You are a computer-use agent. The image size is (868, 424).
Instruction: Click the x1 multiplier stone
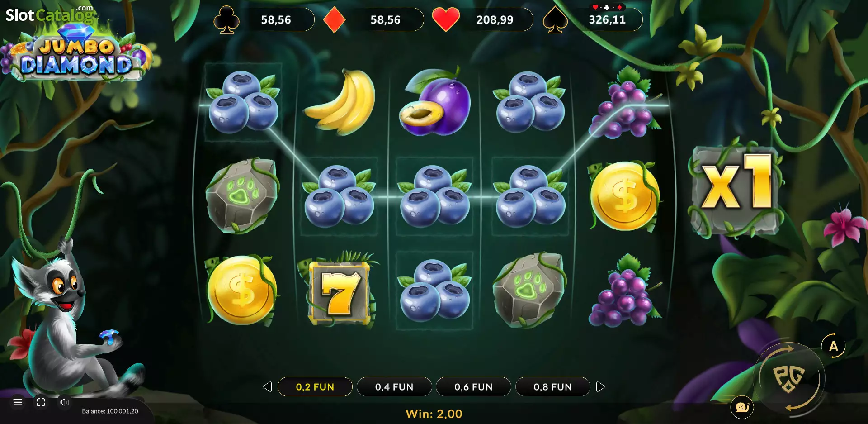pos(736,189)
